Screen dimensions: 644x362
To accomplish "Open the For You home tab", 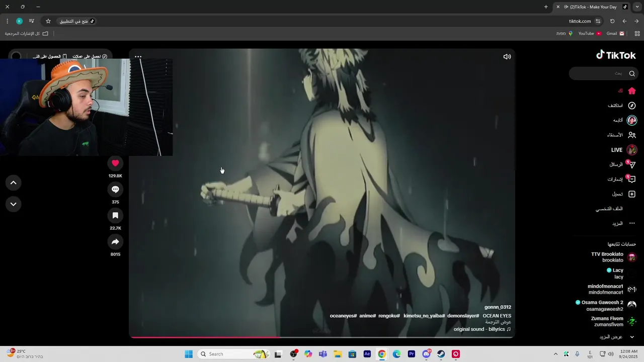I will (627, 91).
